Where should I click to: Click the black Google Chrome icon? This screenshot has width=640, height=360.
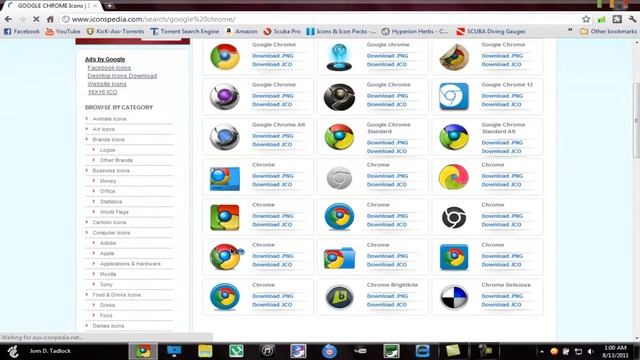339,97
